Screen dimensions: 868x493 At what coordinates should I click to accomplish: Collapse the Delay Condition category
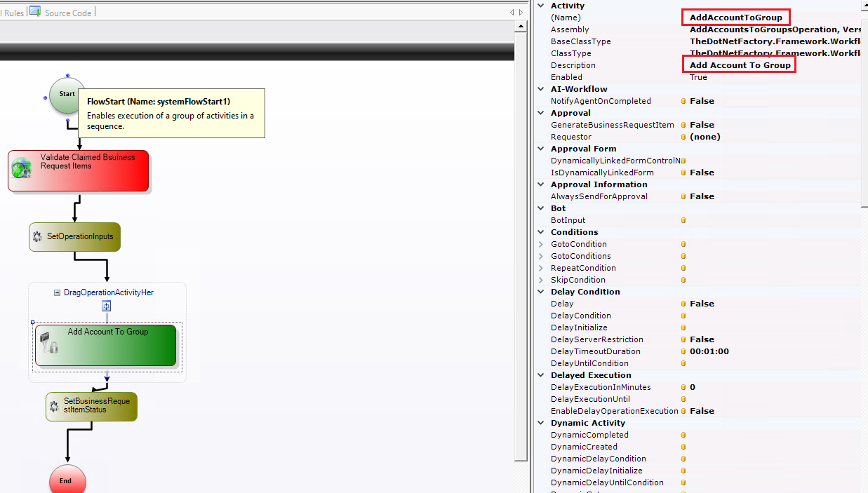pos(540,292)
